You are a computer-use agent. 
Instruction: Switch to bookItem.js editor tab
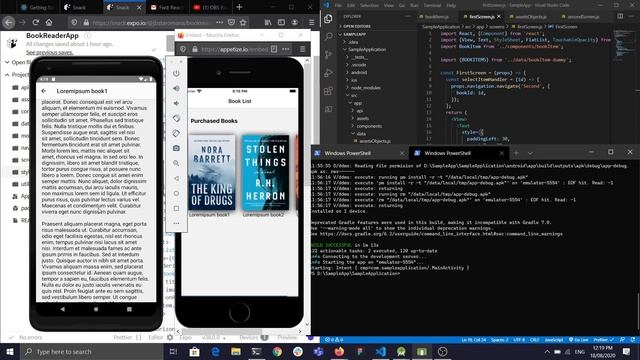coord(437,17)
